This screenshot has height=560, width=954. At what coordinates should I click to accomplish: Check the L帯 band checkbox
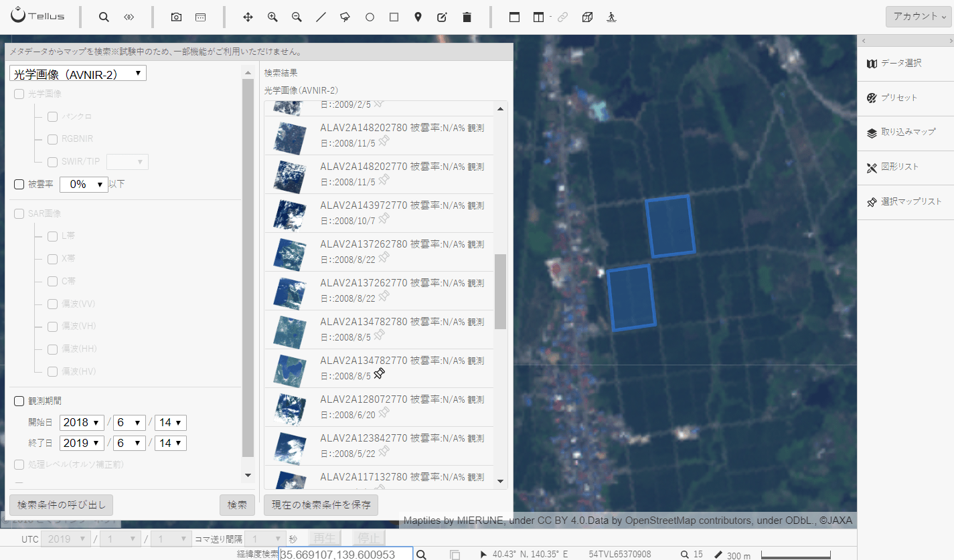pyautogui.click(x=52, y=236)
